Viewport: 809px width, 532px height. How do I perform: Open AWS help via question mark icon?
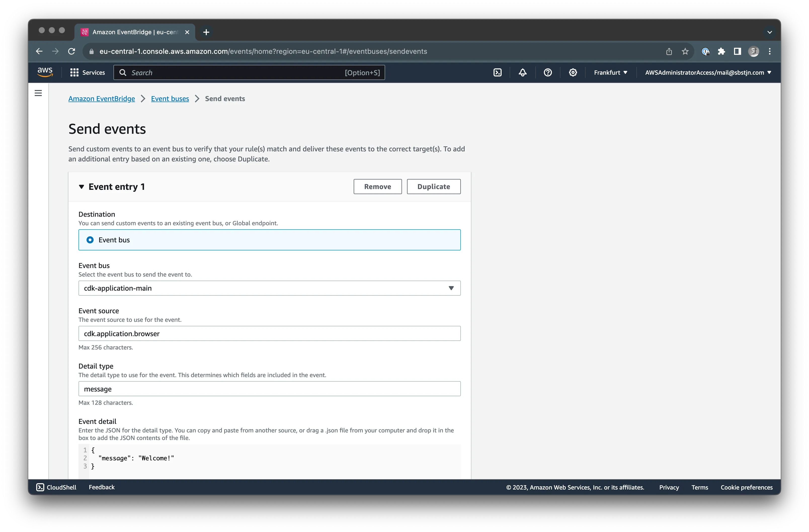point(548,72)
